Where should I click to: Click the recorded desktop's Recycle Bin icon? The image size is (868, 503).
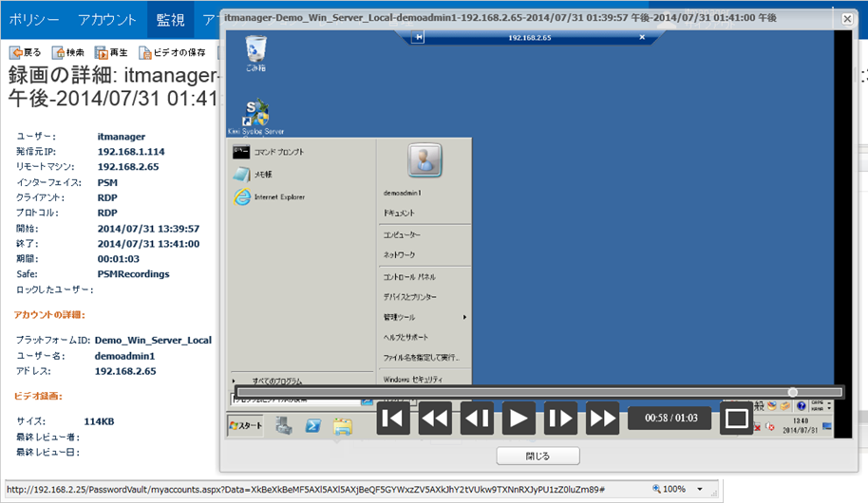pos(255,51)
